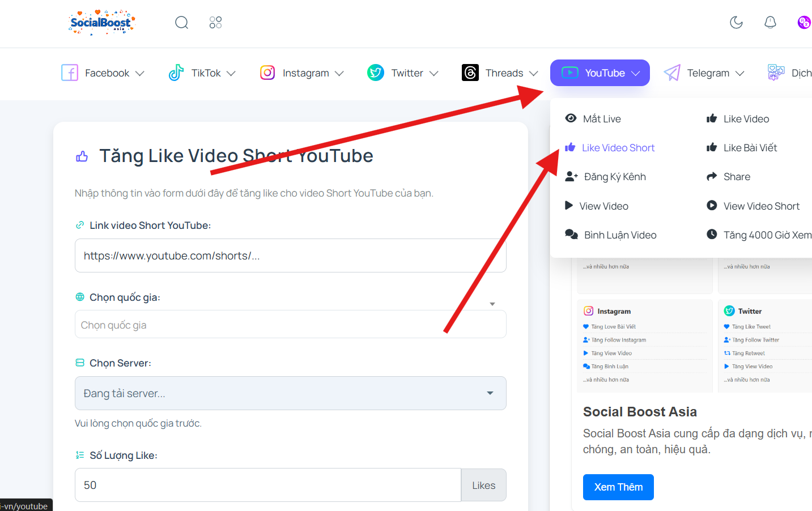The width and height of the screenshot is (812, 511).
Task: Click the TikTok logo icon
Action: (176, 73)
